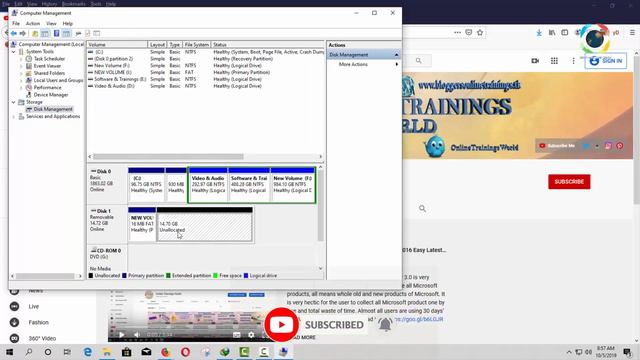The height and width of the screenshot is (360, 640).
Task: Select Shared Folders in the tree
Action: (x=49, y=73)
